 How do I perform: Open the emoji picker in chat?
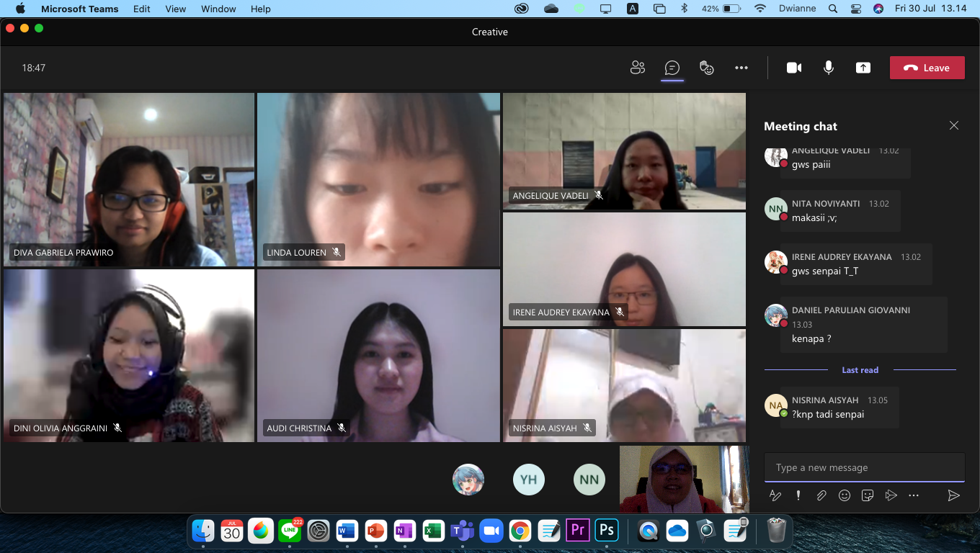tap(845, 495)
